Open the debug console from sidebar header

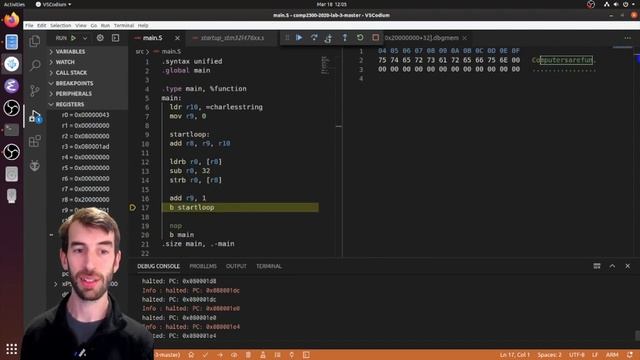point(116,38)
